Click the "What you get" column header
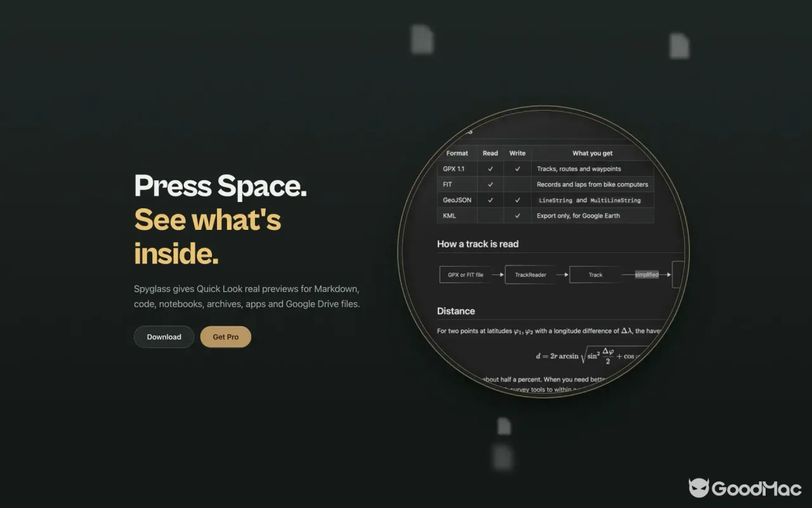The height and width of the screenshot is (508, 812). 593,153
